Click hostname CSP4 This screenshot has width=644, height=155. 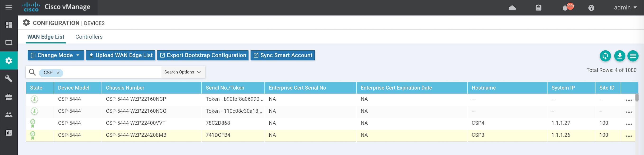tap(478, 123)
